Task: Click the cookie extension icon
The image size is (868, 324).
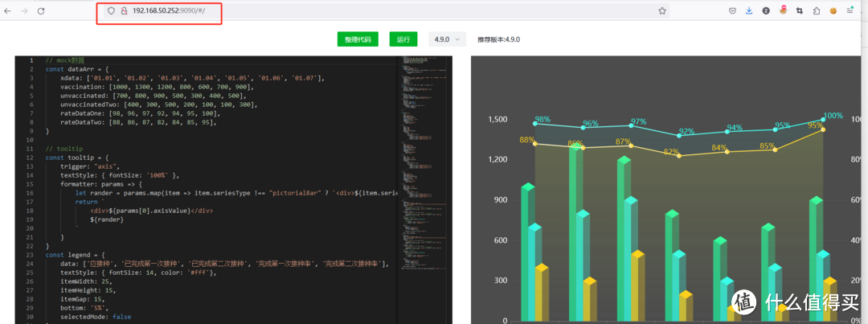Action: click(833, 11)
